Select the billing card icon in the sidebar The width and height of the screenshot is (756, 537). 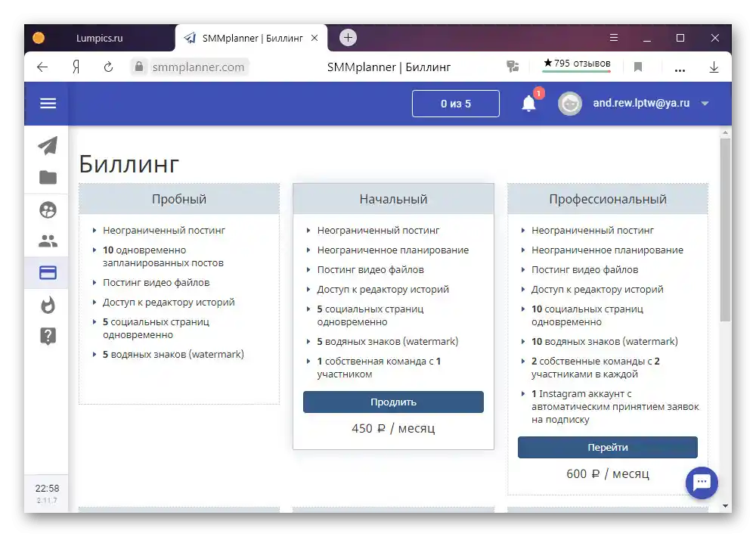tap(48, 272)
